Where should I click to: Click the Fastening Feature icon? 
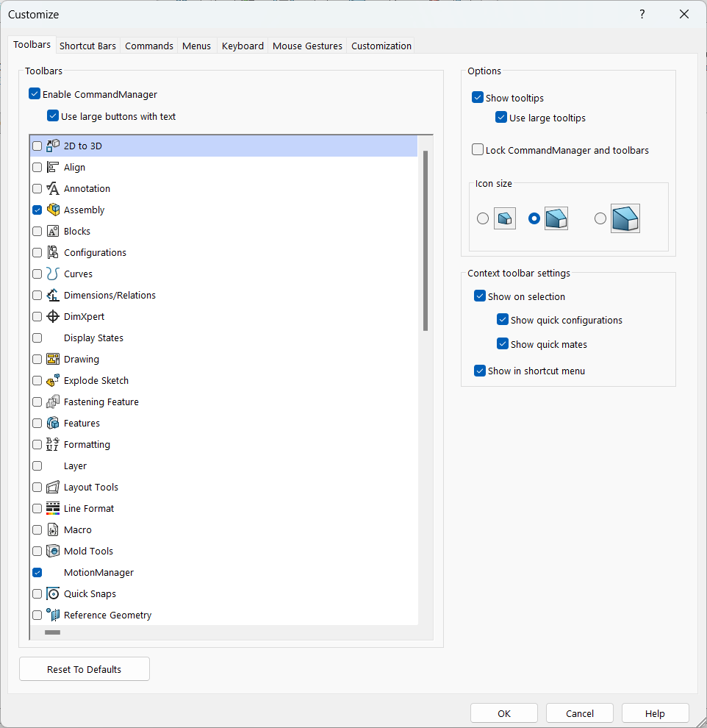53,402
